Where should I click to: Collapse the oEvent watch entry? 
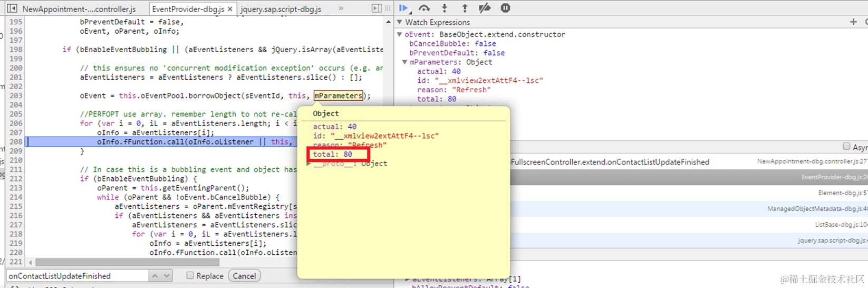400,34
